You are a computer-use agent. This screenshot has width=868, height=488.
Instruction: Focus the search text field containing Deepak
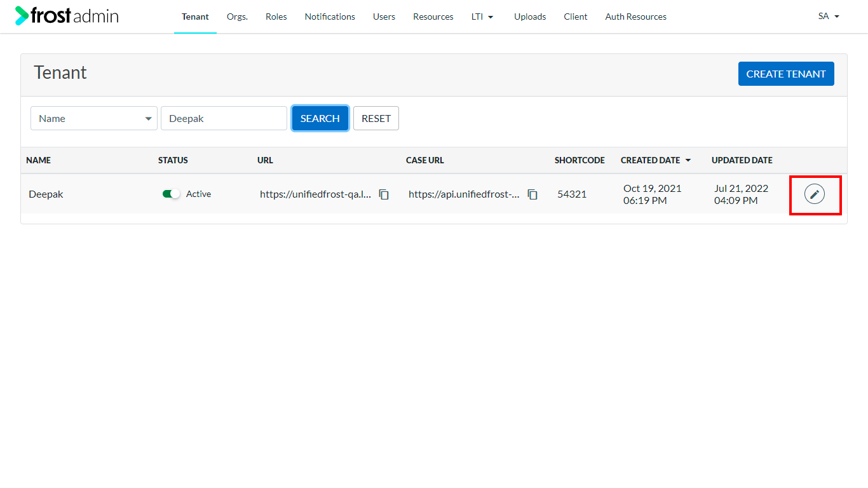pos(224,118)
